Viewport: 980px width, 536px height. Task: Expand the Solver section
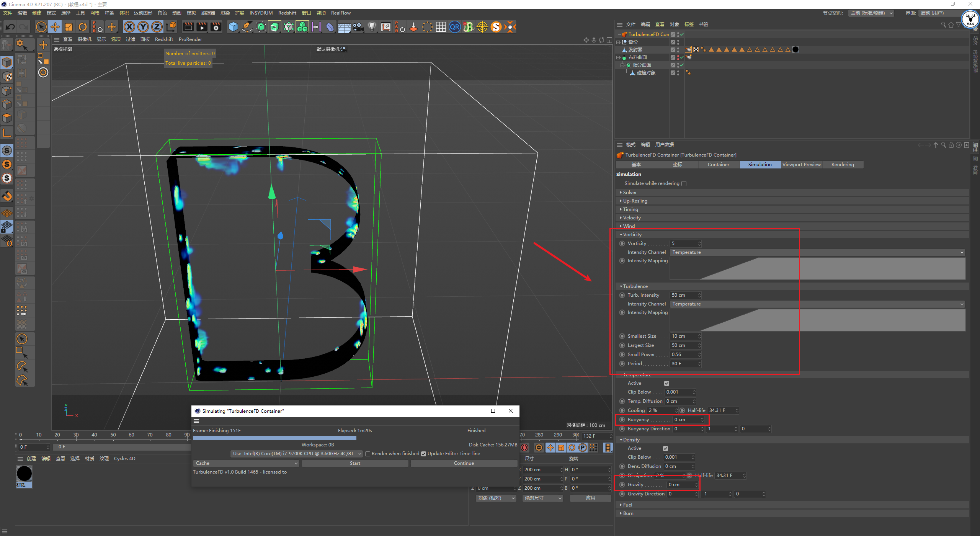tap(630, 192)
